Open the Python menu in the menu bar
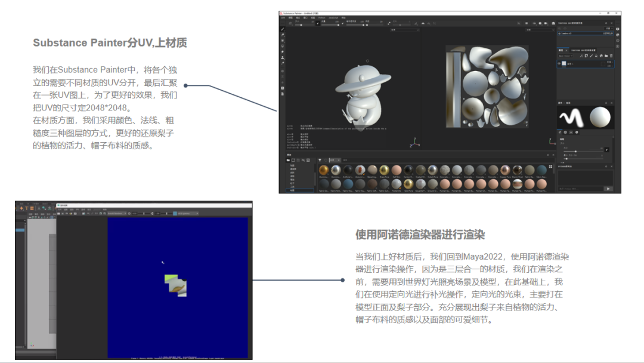The width and height of the screenshot is (644, 363). tap(322, 17)
